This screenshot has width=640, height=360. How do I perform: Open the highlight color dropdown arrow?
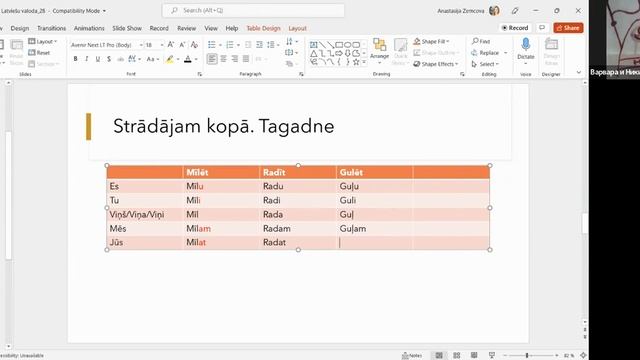click(x=178, y=60)
